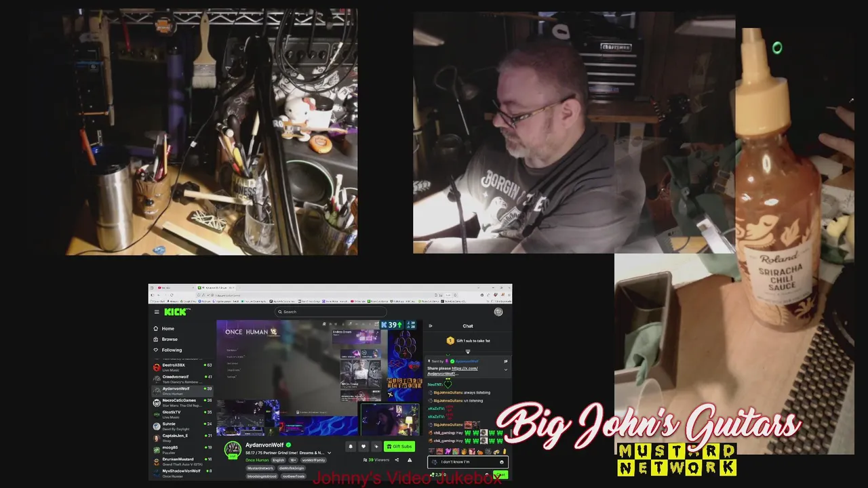Select the rootbeerfloats tag

[x=294, y=476]
